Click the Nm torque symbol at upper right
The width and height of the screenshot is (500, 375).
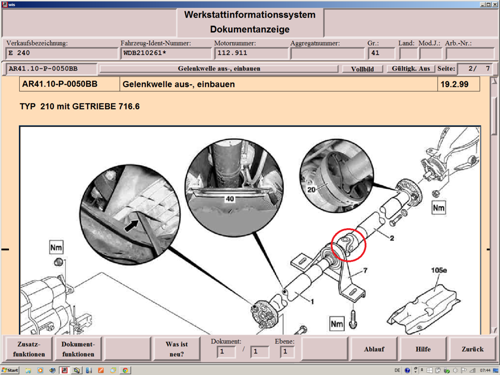click(x=438, y=208)
